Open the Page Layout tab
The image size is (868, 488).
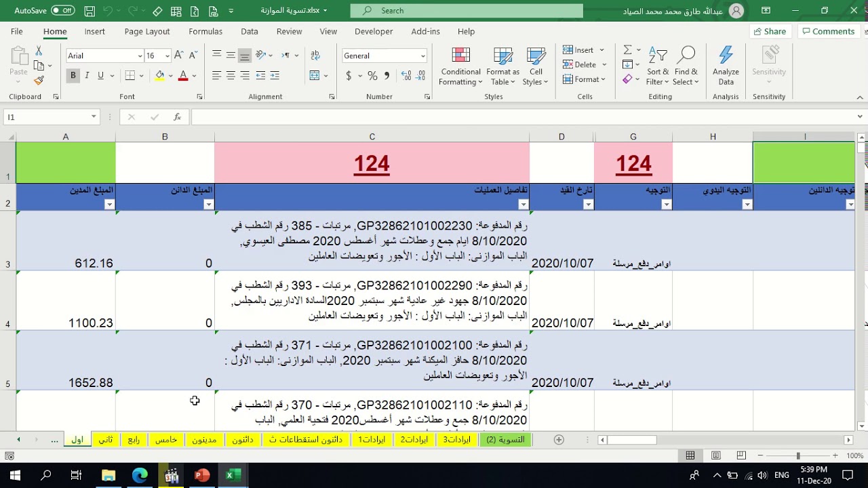[x=147, y=31]
